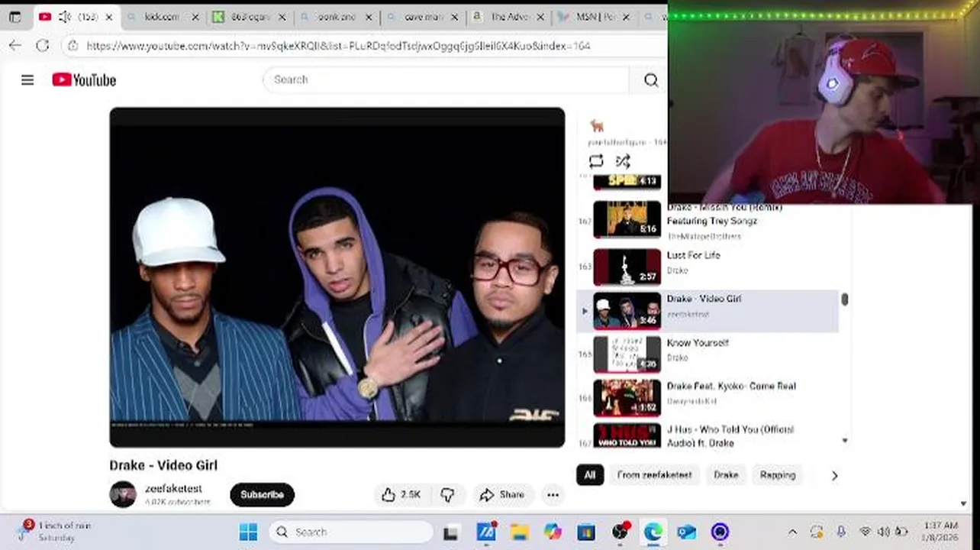Switch to the kick.com tab
Screen dimensions: 980x550
point(163,16)
